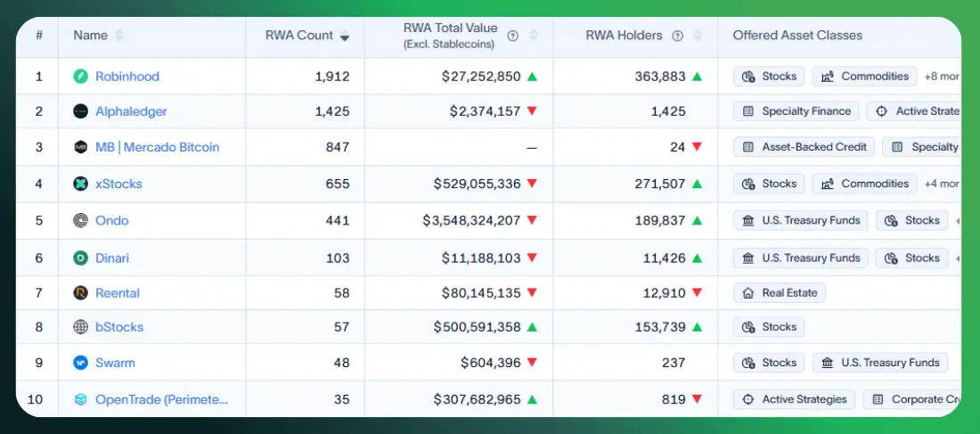Sort by RWA Total Value arrows
980x434 pixels.
click(x=533, y=36)
